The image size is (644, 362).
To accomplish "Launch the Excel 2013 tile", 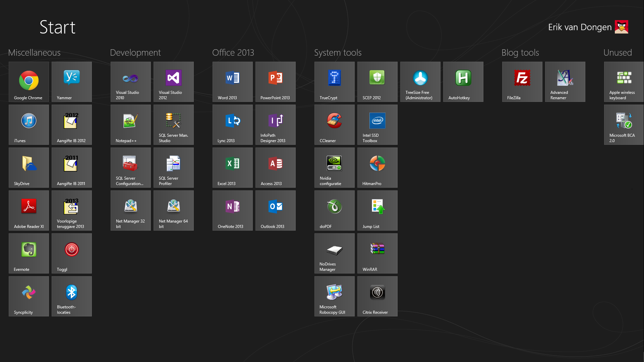I will click(x=233, y=168).
